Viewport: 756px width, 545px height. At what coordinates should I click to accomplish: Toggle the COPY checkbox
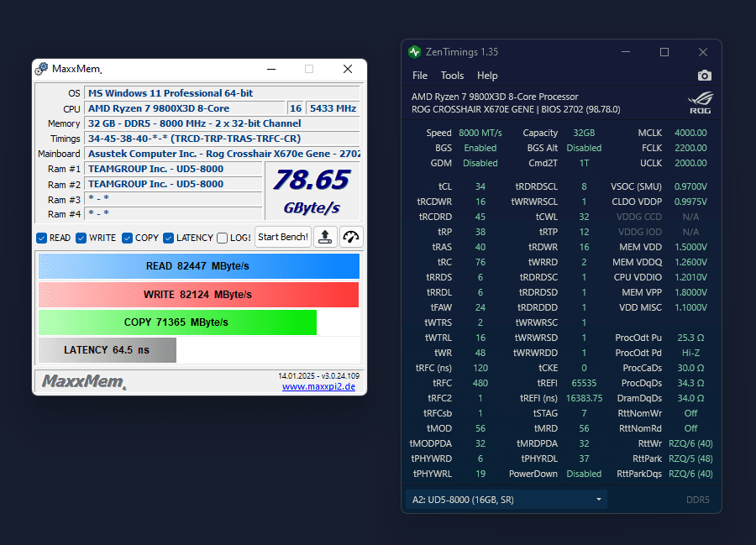click(x=128, y=238)
